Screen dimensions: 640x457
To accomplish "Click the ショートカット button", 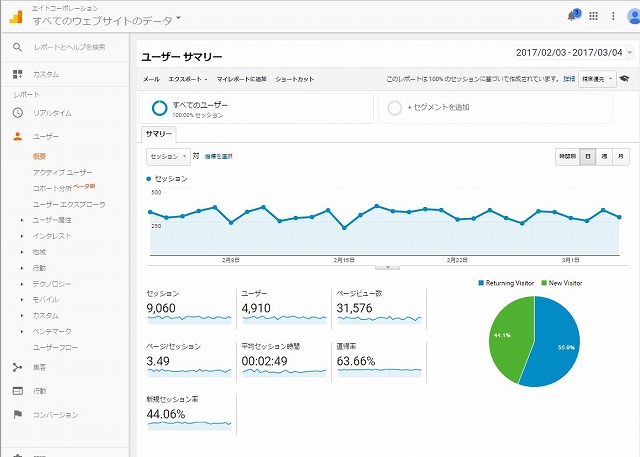I will 295,79.
